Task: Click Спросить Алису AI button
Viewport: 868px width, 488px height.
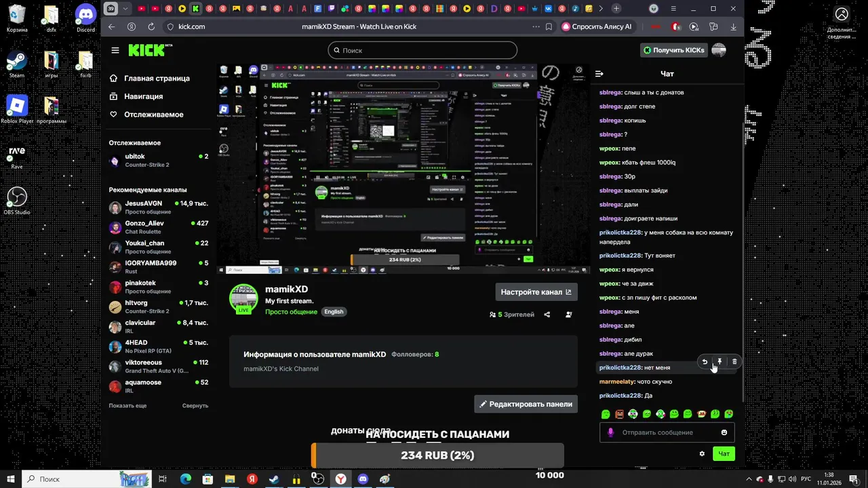Action: (597, 26)
